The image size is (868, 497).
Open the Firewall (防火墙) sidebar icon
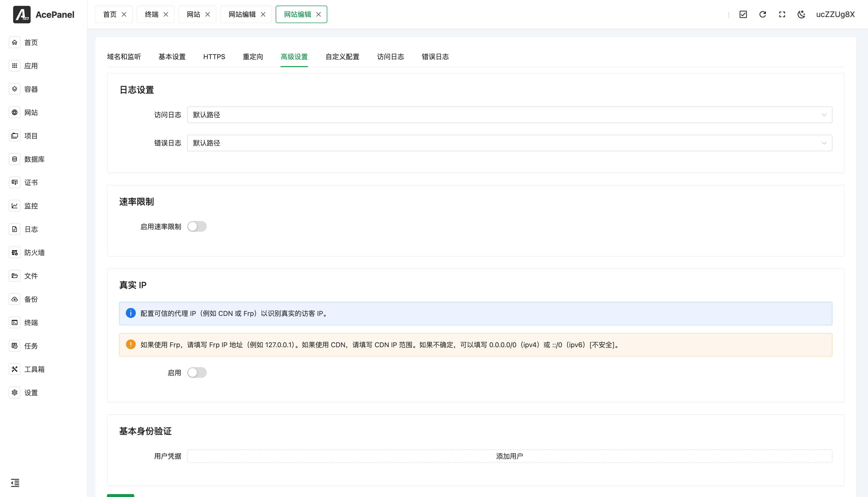click(14, 253)
